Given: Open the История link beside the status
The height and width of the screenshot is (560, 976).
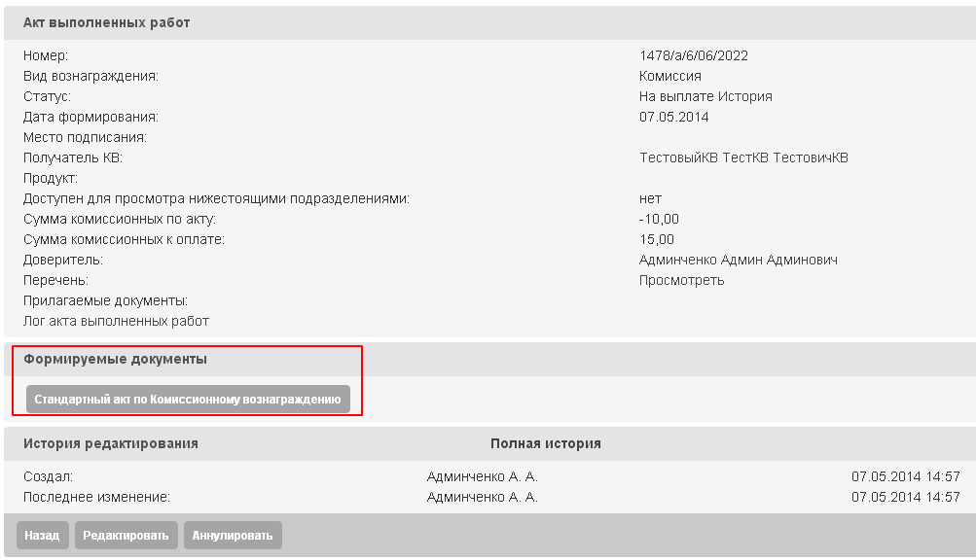Looking at the screenshot, I should (x=745, y=97).
